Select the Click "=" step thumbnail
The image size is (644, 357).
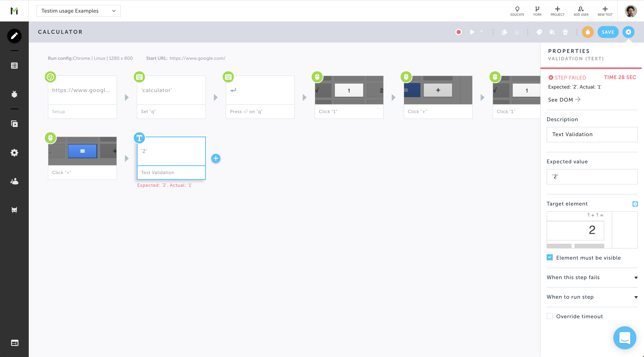[x=82, y=151]
